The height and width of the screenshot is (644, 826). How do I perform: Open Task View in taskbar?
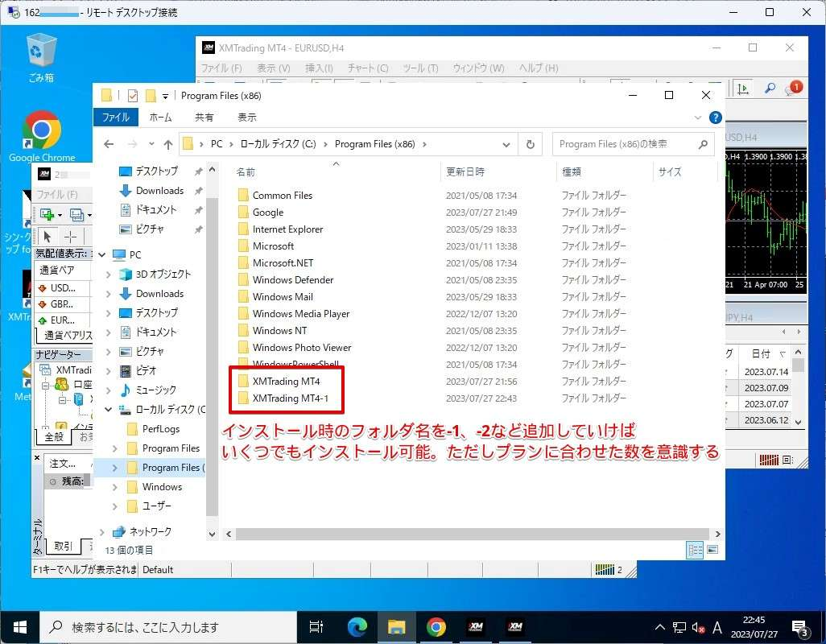coord(316,626)
